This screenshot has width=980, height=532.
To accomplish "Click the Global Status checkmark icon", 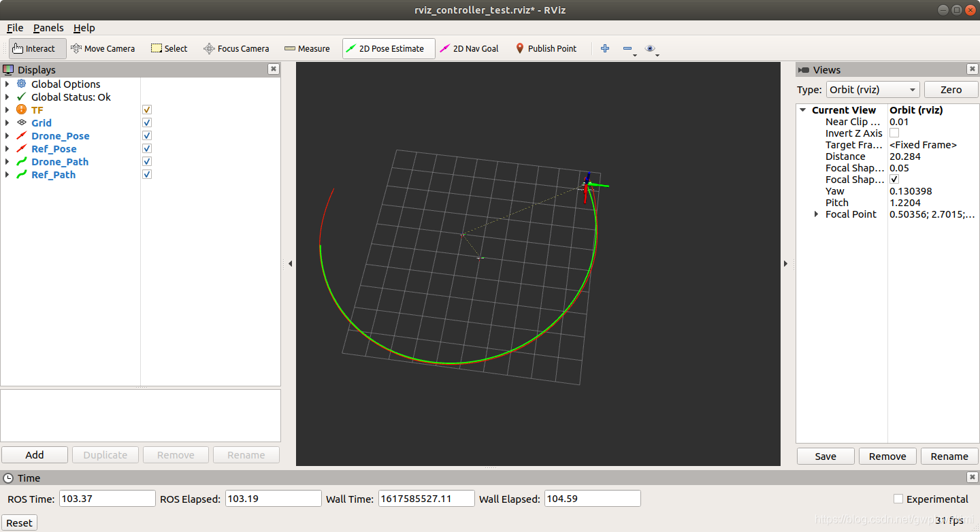I will tap(21, 97).
